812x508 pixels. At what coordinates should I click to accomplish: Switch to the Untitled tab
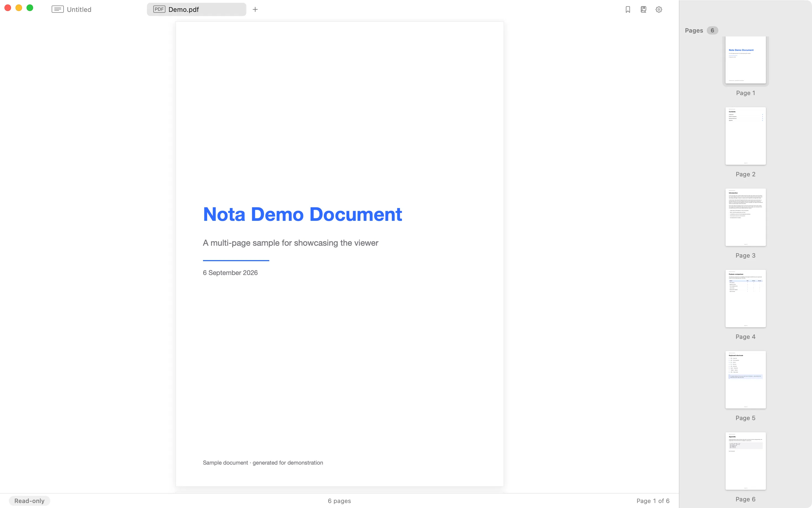[x=96, y=9]
